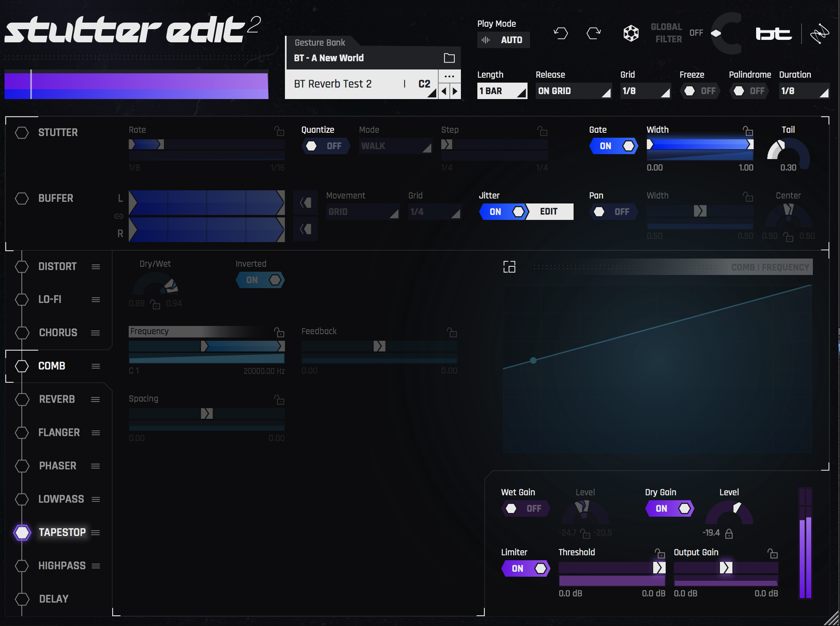This screenshot has height=626, width=840.
Task: Click the Gate Width range slider
Action: [x=700, y=145]
